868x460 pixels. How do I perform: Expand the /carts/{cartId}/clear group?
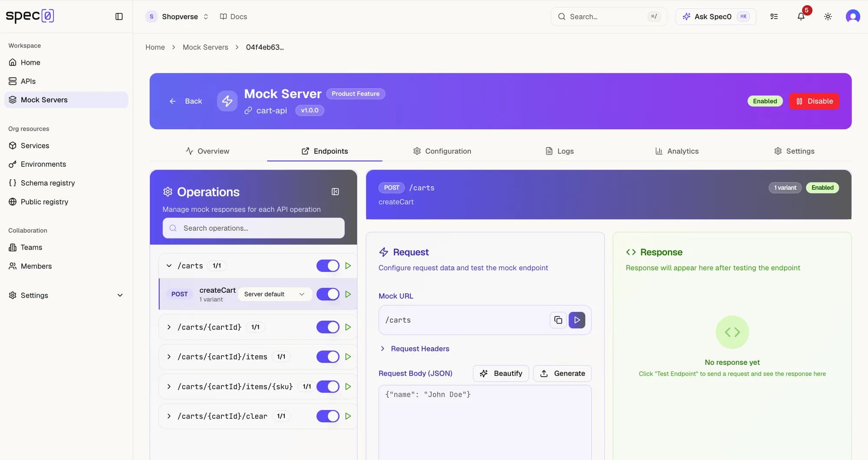169,416
